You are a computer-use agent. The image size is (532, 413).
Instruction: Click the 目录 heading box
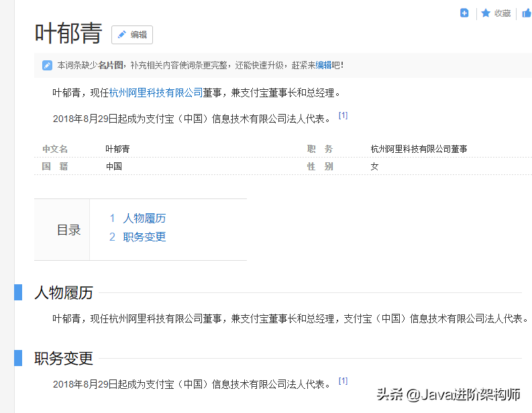pyautogui.click(x=62, y=229)
